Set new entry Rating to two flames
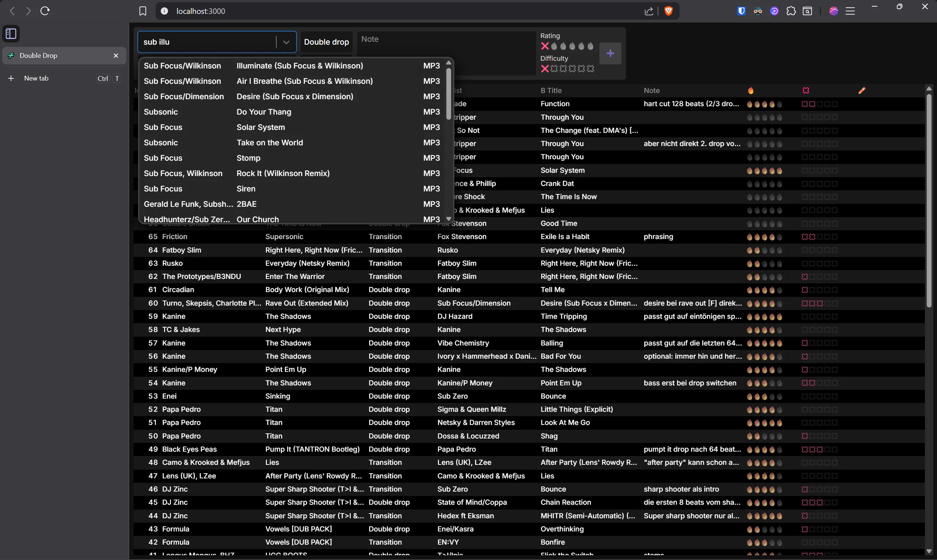 563,46
